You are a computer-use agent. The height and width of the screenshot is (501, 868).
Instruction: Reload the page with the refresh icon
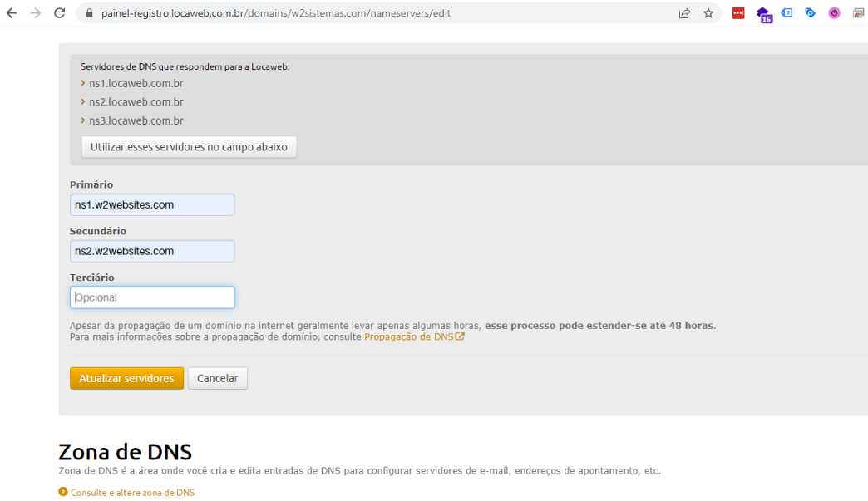tap(60, 13)
